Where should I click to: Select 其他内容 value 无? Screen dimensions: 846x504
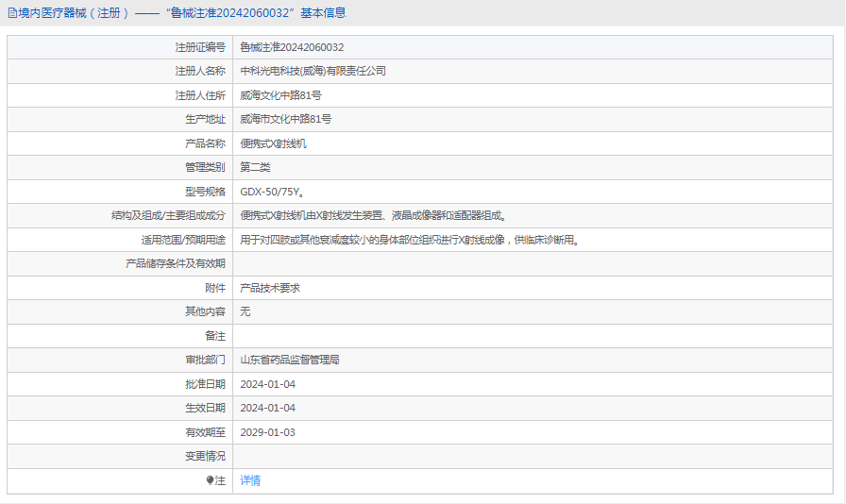(245, 311)
